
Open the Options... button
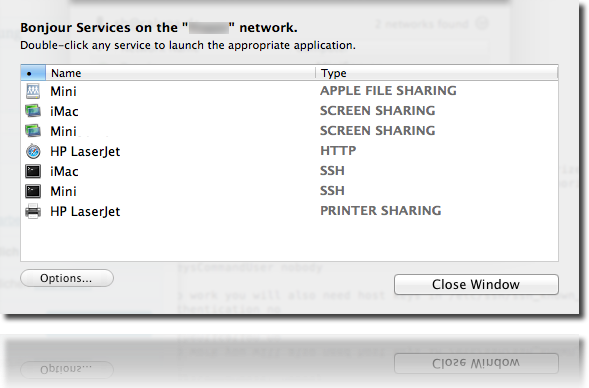point(67,278)
